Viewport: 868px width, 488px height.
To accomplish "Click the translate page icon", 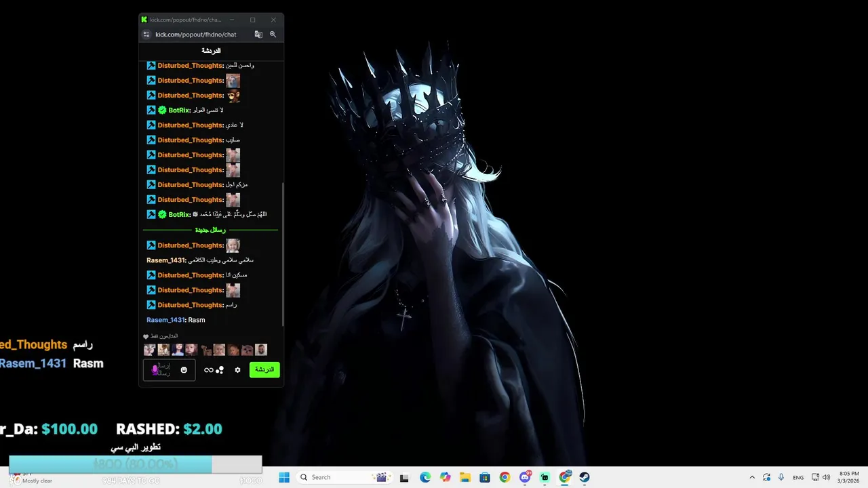I will (258, 35).
